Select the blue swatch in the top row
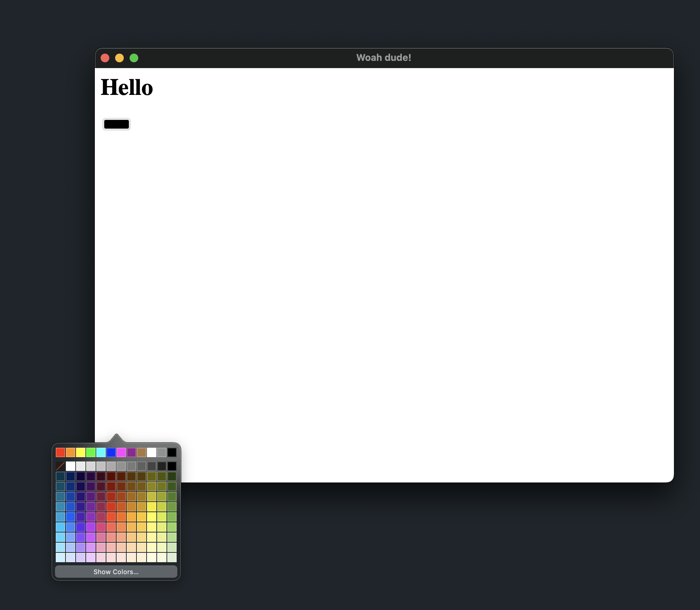The height and width of the screenshot is (610, 700). tap(111, 452)
